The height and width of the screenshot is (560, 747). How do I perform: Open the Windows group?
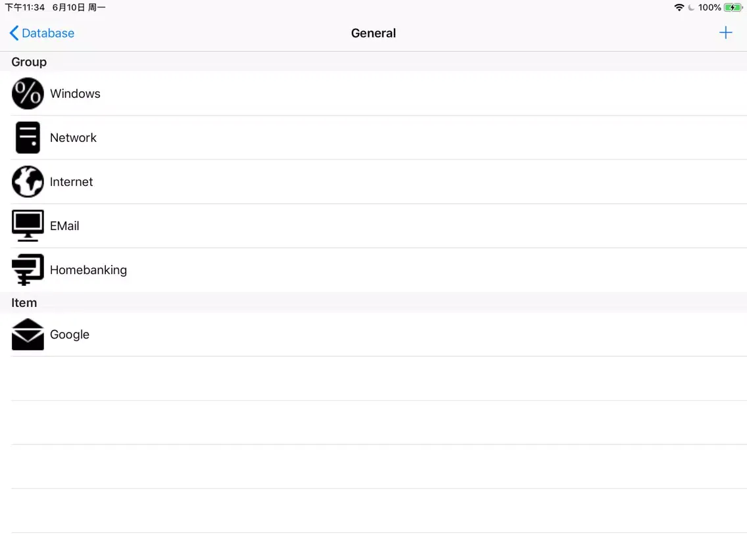(x=76, y=93)
